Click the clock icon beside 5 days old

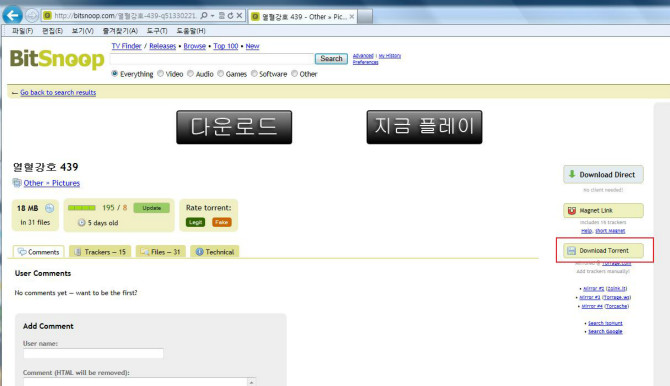(x=81, y=223)
